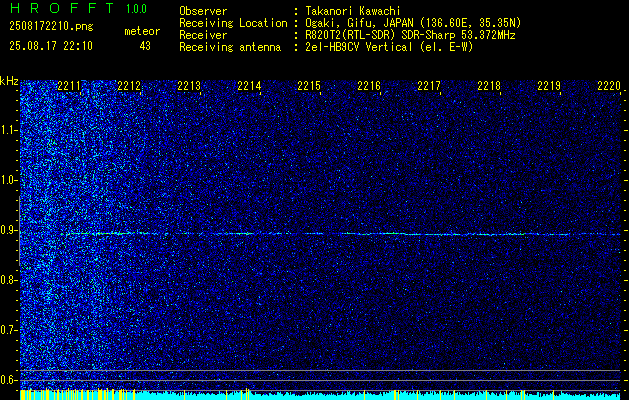Viewport: 629px width, 400px height.
Task: Click the meteor count value 43
Action: tap(145, 46)
